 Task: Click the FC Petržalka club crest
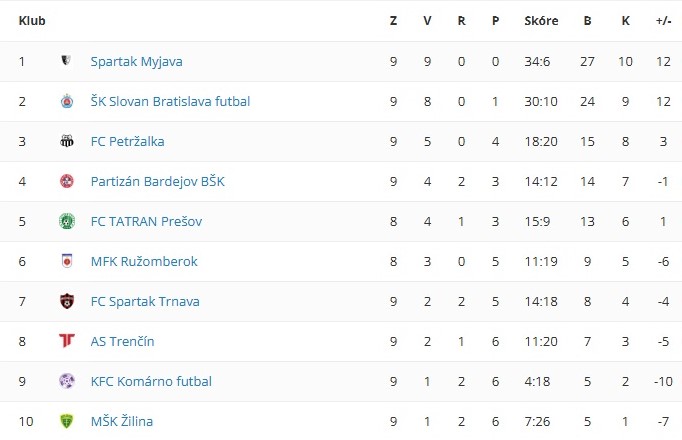click(66, 141)
